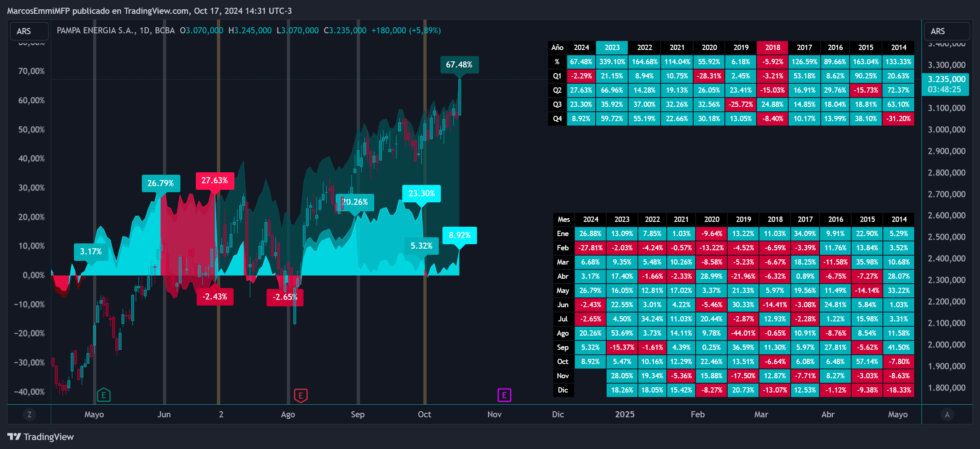
Task: Click the -2.43% June label on the chart
Action: (x=215, y=297)
